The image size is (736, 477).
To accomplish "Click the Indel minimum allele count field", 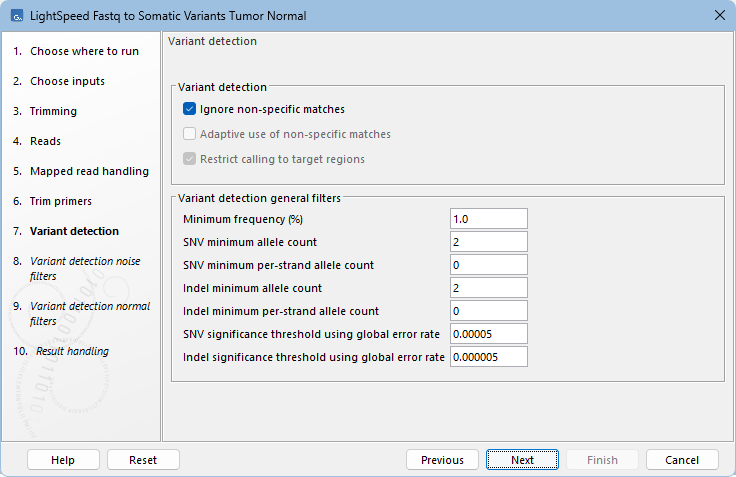I will 489,288.
